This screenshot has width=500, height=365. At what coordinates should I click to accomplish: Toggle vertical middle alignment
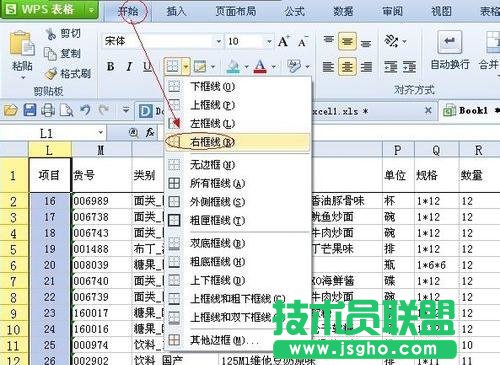click(347, 41)
